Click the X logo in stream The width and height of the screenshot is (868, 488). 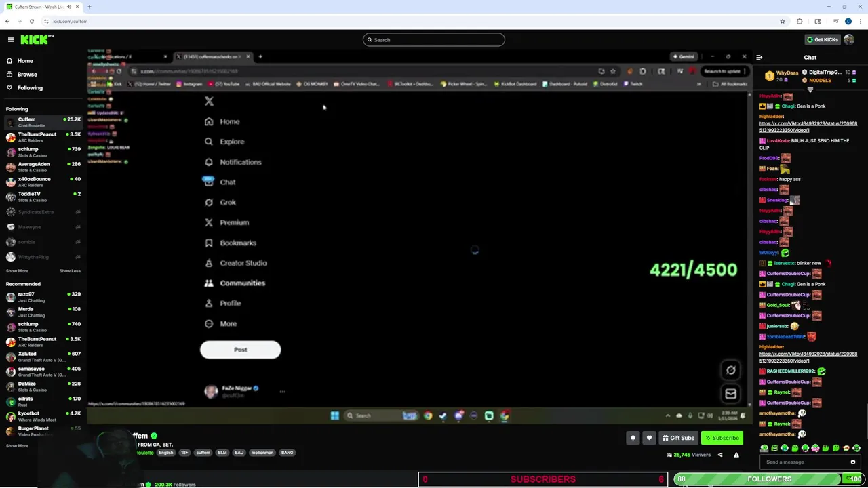[209, 101]
